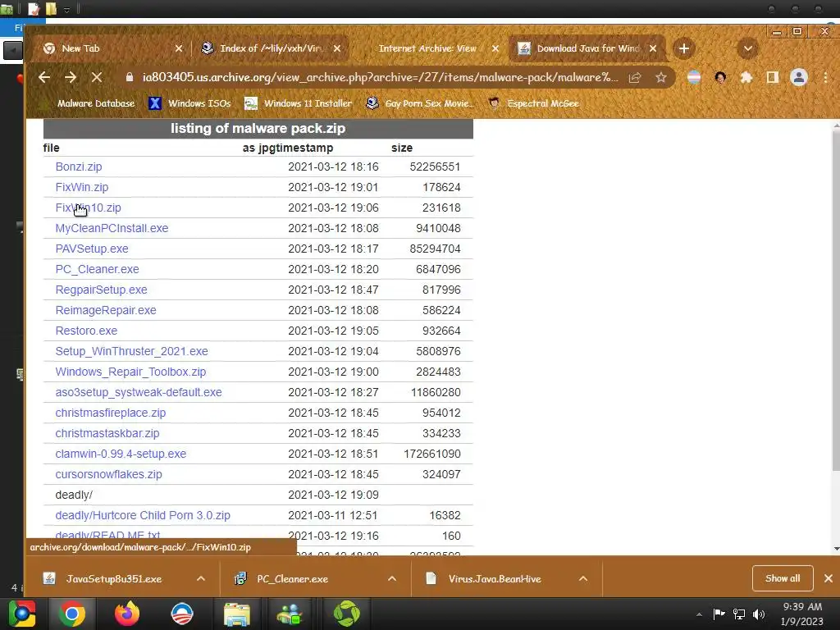Viewport: 840px width, 630px height.
Task: Close the New Tab tab
Action: coord(179,48)
